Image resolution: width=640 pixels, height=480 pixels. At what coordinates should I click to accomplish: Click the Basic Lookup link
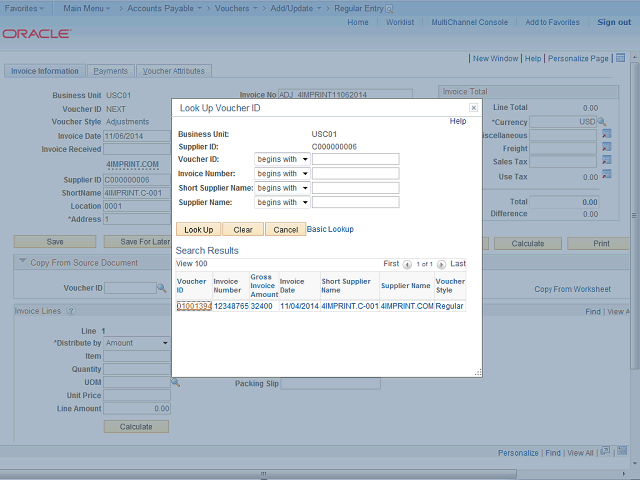(x=329, y=229)
